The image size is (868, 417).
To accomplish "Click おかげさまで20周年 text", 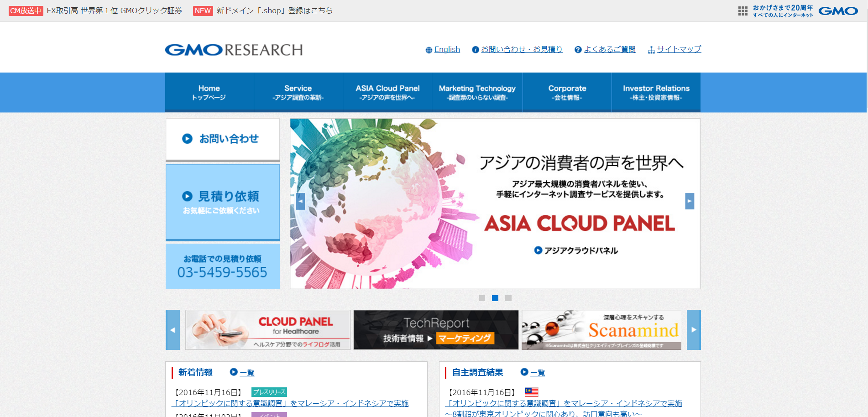I will pyautogui.click(x=783, y=8).
